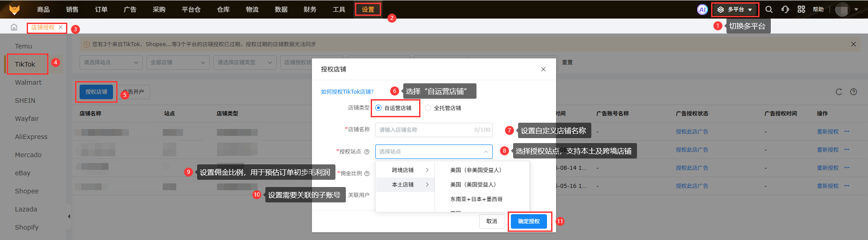This screenshot has width=868, height=240.
Task: Select AliExpress in the sidebar
Action: tap(31, 137)
